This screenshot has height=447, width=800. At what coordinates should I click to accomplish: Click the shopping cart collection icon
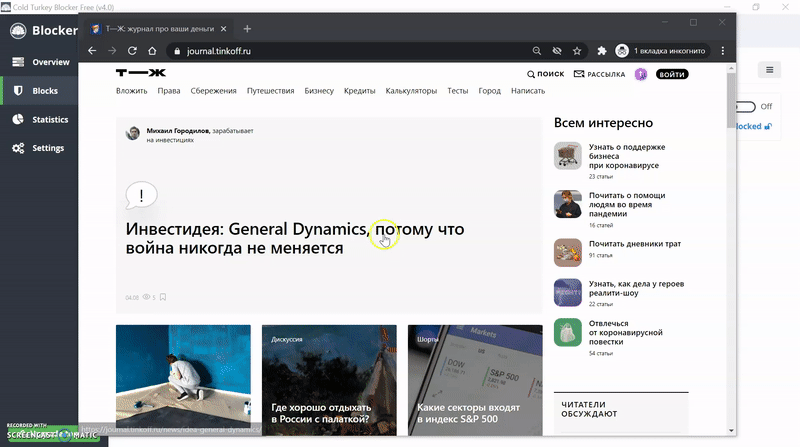(x=568, y=156)
